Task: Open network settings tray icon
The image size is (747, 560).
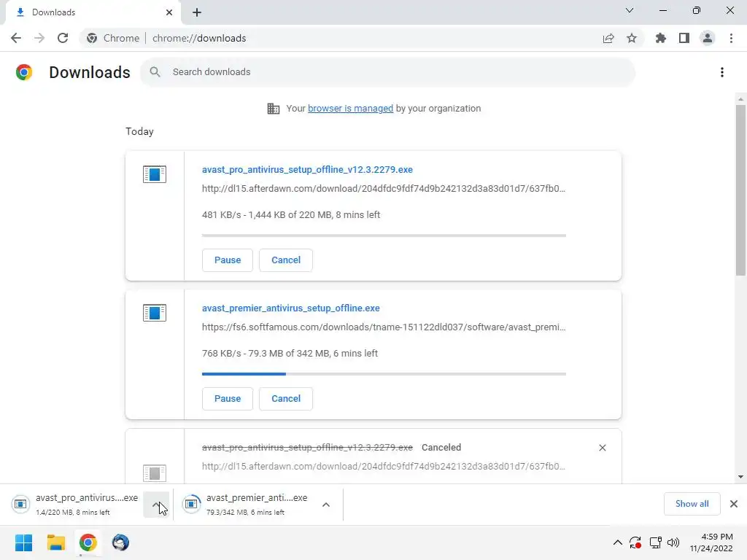Action: click(x=656, y=542)
